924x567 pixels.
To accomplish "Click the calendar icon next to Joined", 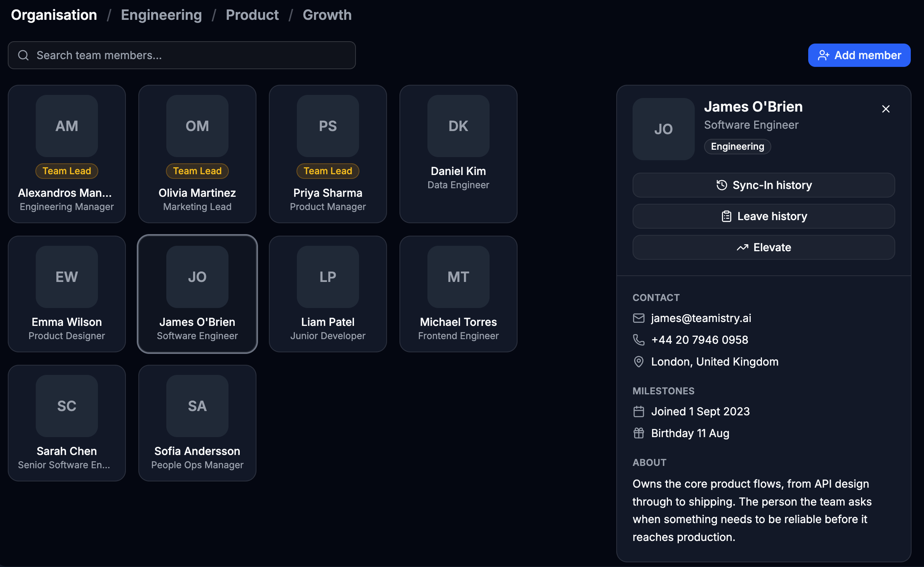I will [x=638, y=411].
